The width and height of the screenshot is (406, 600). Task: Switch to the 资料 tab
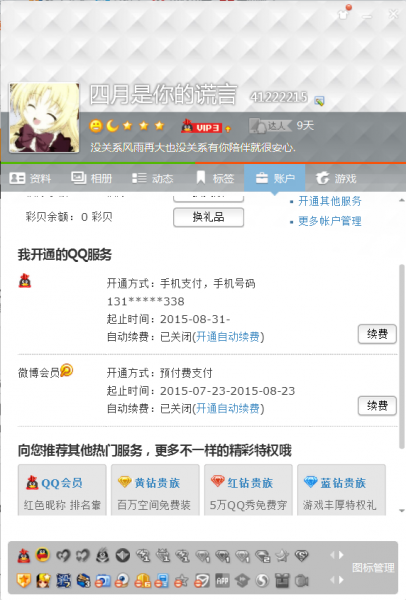tap(30, 178)
